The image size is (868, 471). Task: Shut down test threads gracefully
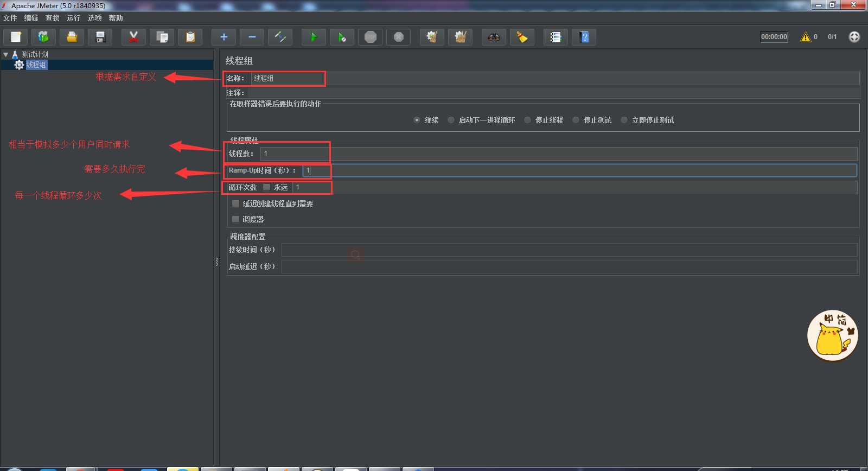coord(398,37)
